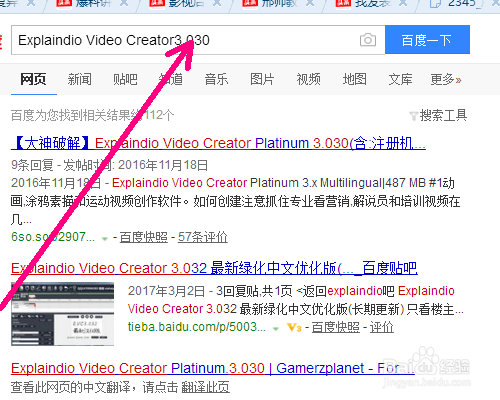Screen dimensions: 500x400
Task: Select the text 9条回复 - 发帖时间: 2016年11月18日
Action: coord(109,165)
